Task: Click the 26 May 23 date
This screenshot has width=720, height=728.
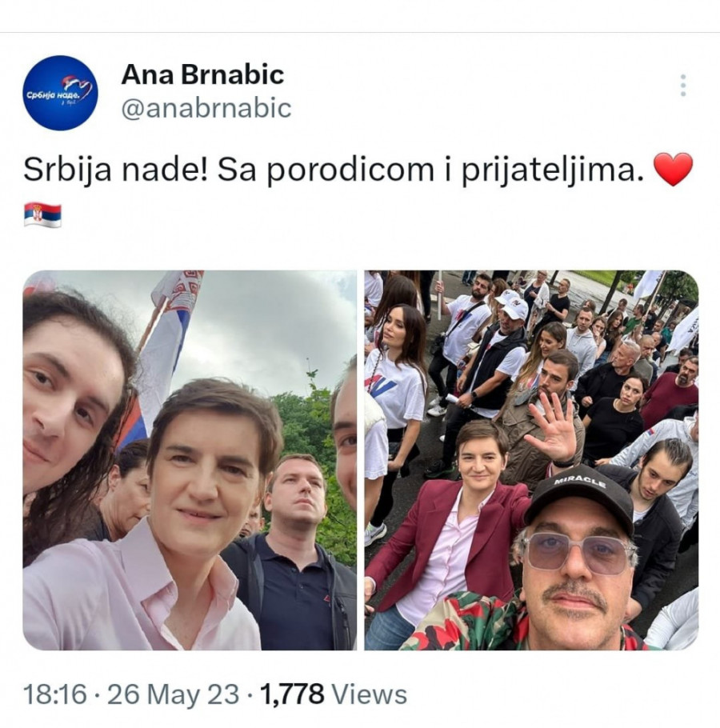Action: tap(174, 694)
